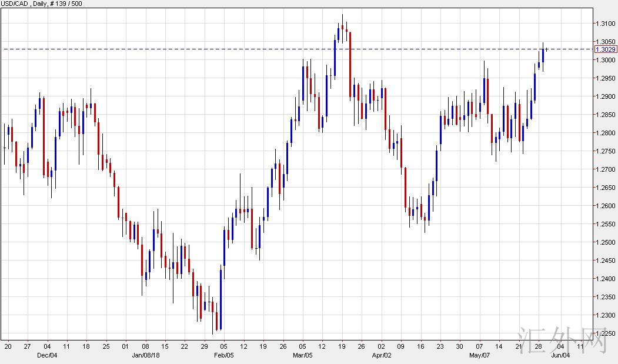This screenshot has height=364, width=618.
Task: Click the Mar/05 month label
Action: click(303, 355)
